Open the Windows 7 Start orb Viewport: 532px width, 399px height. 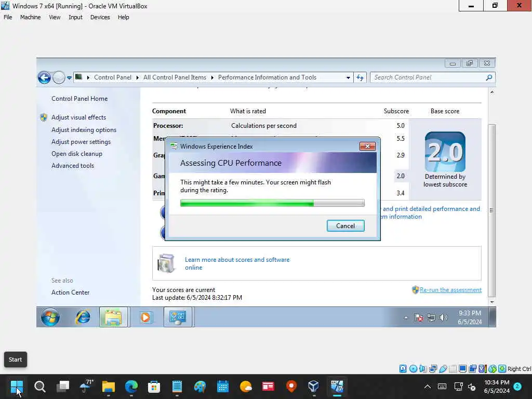[x=50, y=317]
